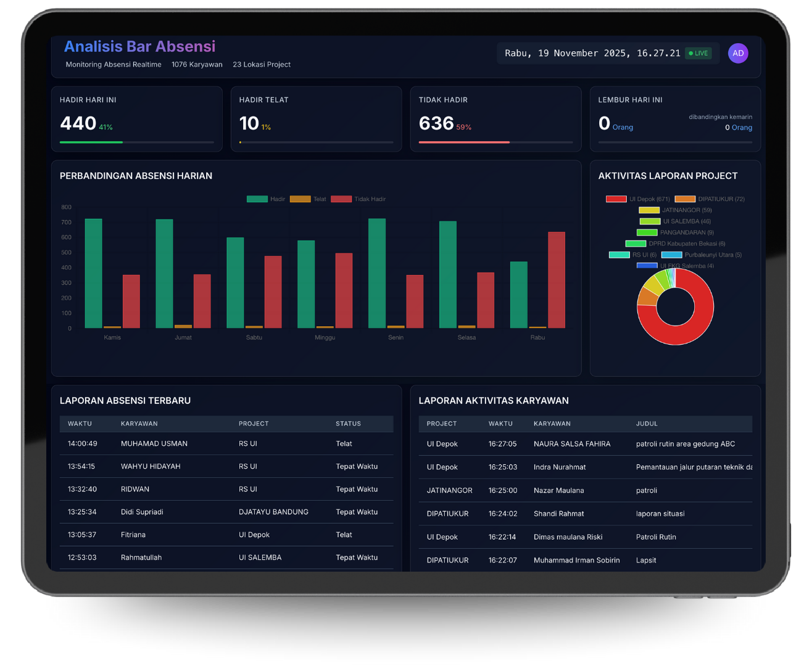
Task: Sort by WAKTU column in Laporan Absensi
Action: 80,424
